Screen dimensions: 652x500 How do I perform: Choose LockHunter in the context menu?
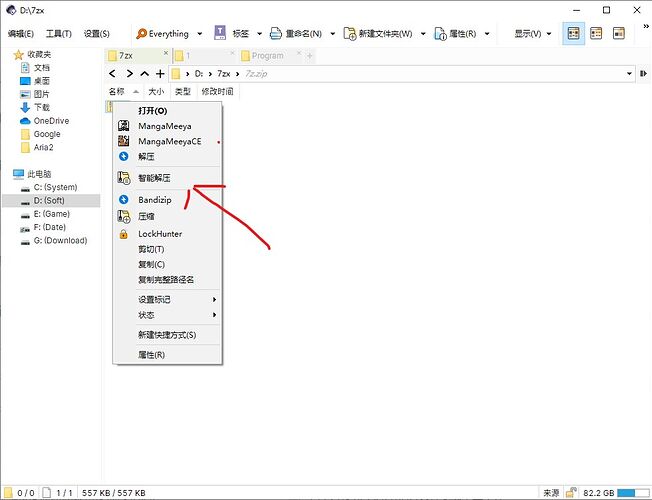(x=167, y=234)
